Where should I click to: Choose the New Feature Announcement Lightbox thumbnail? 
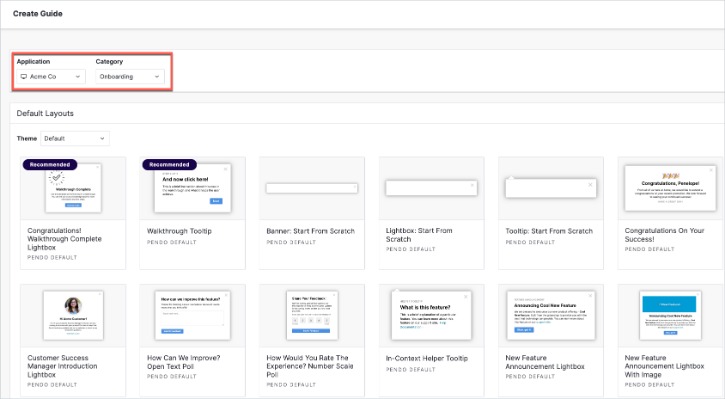tap(551, 316)
